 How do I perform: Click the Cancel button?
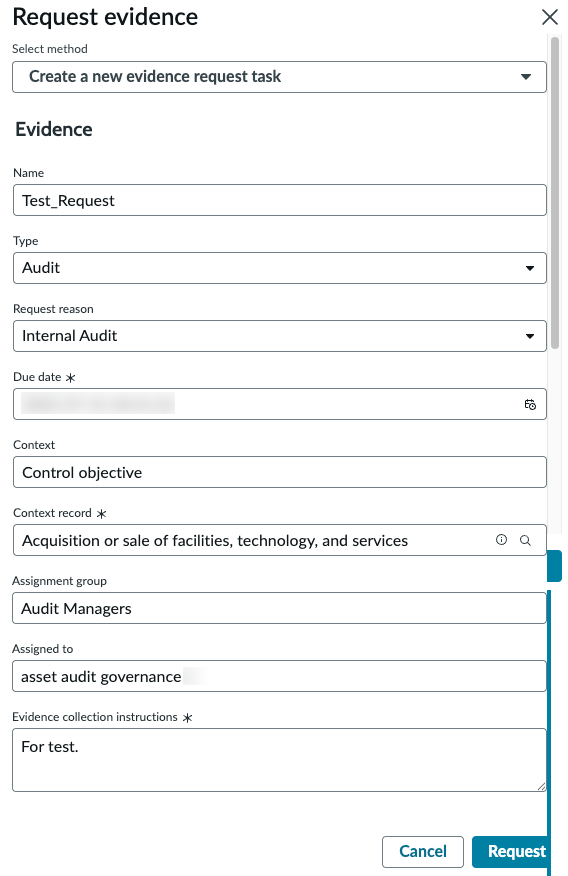point(423,851)
